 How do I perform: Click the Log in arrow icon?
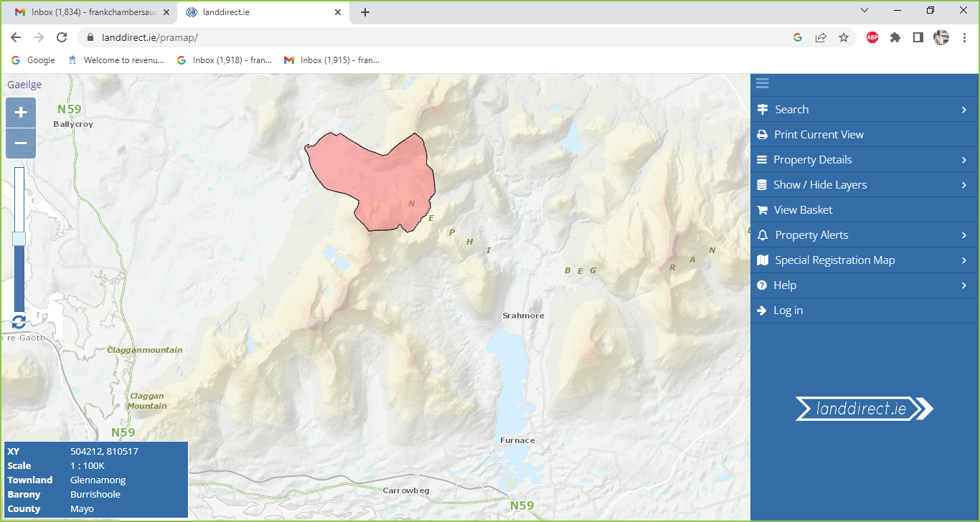click(762, 310)
